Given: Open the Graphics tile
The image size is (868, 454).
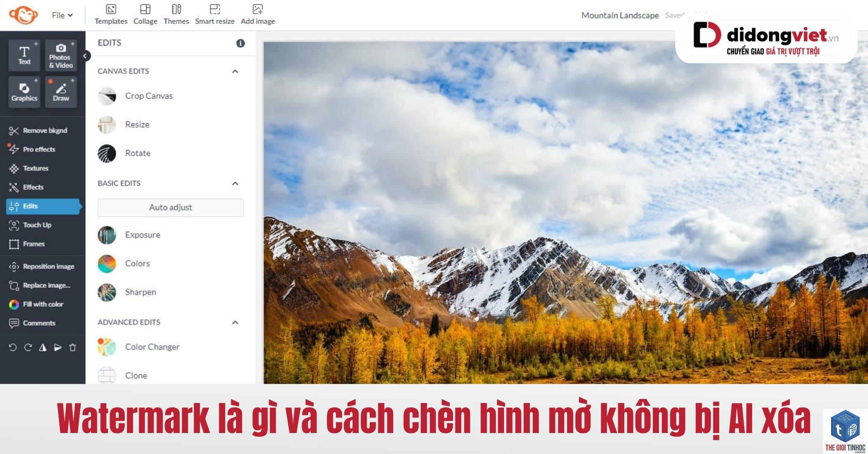Looking at the screenshot, I should pyautogui.click(x=24, y=92).
